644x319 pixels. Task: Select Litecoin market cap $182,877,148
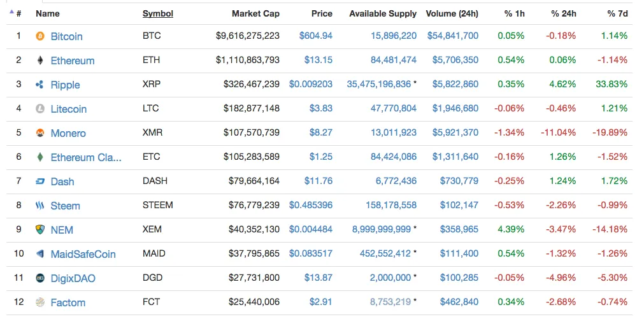[252, 108]
